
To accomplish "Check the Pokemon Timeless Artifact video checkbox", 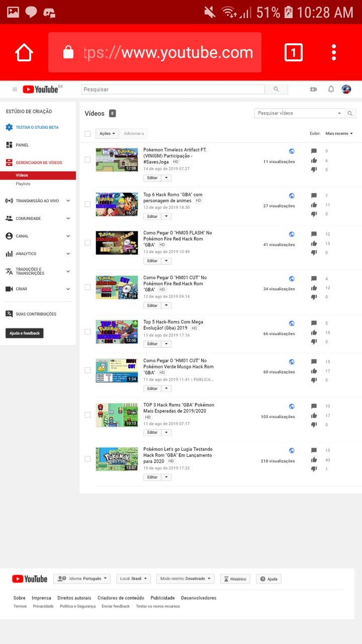I will [x=87, y=159].
